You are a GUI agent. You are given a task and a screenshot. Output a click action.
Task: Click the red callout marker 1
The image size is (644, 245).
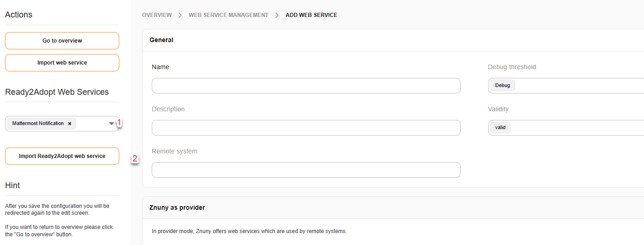tap(119, 123)
